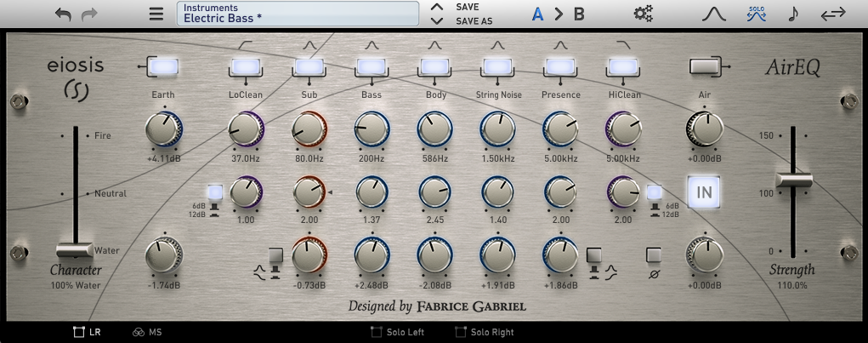Image resolution: width=868 pixels, height=343 pixels.
Task: Select MS channel mode
Action: [x=147, y=333]
